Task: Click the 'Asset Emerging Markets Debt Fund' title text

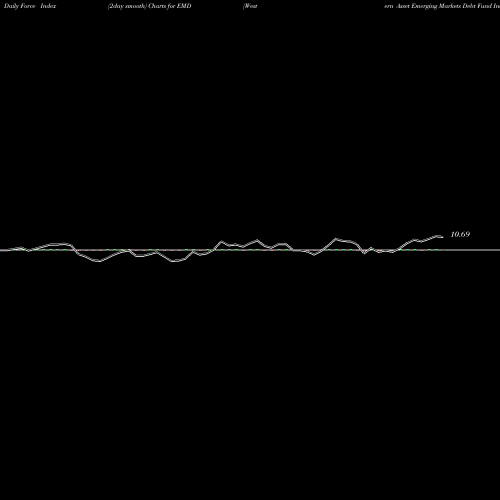Action: (444, 6)
